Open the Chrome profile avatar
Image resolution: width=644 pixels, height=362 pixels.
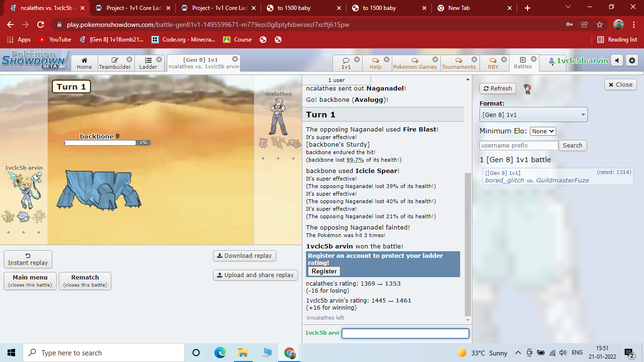click(619, 25)
